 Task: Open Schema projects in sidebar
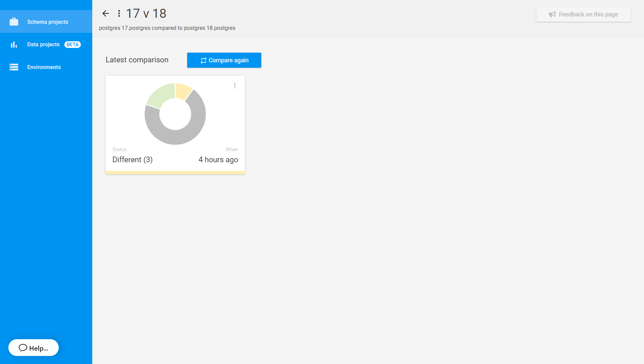tap(47, 22)
